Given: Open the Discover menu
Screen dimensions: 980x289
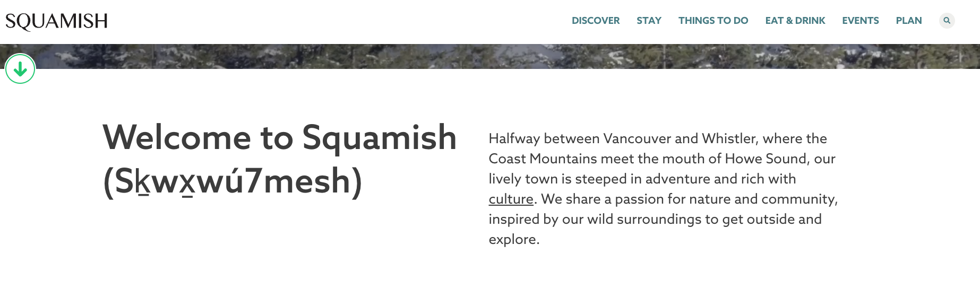Looking at the screenshot, I should click(595, 21).
